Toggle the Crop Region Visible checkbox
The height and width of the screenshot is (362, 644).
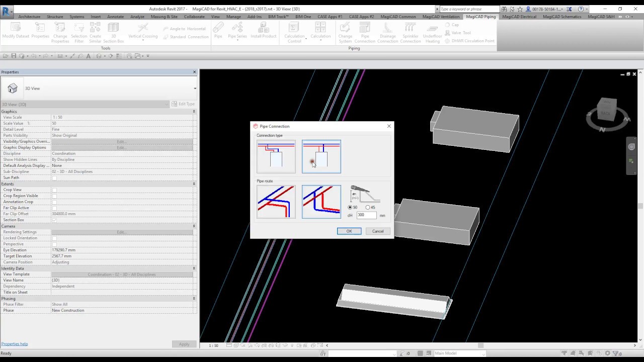click(54, 196)
